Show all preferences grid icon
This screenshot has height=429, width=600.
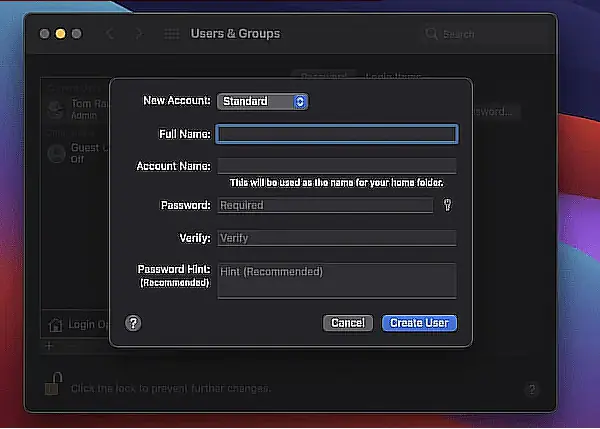172,34
